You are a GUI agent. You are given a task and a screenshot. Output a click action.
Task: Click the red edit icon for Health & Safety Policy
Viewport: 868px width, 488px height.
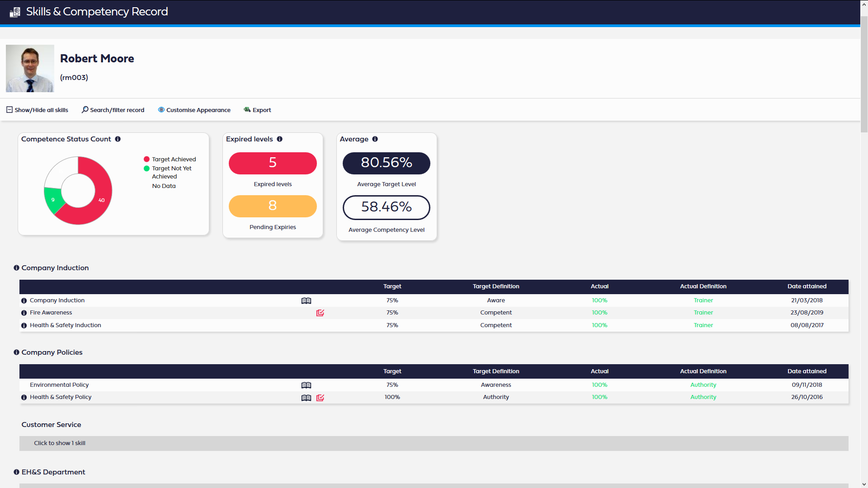pos(320,398)
